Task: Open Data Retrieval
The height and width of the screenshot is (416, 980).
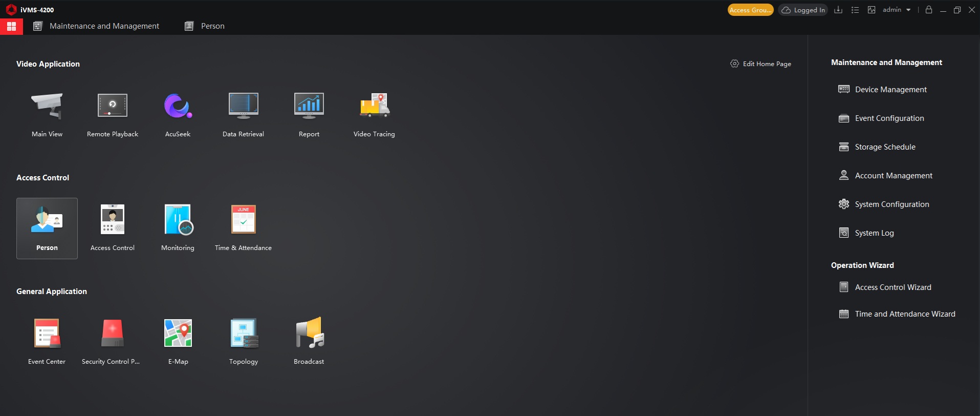Action: click(x=244, y=115)
